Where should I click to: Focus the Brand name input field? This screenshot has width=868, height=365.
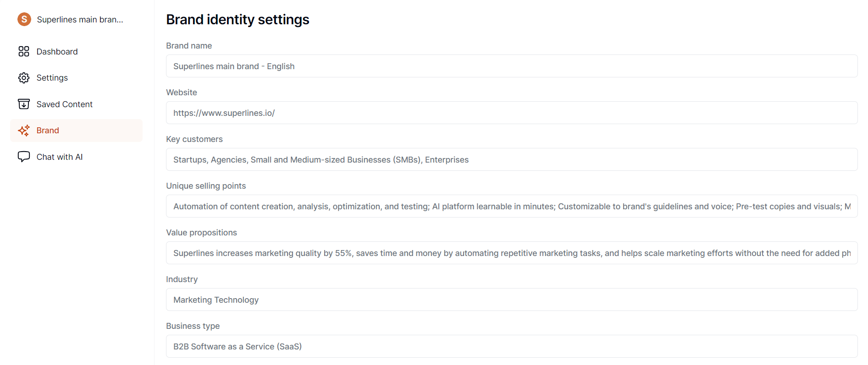coord(511,66)
